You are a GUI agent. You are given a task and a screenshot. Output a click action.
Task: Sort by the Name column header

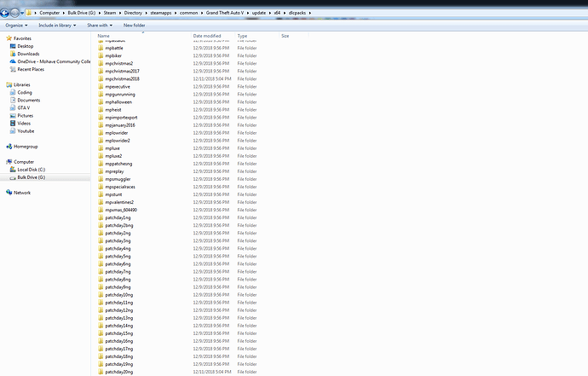pyautogui.click(x=103, y=36)
